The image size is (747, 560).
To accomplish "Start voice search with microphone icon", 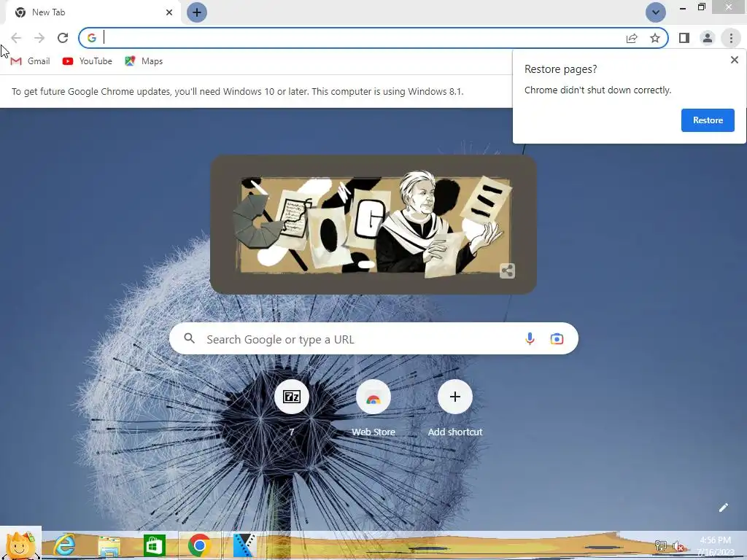I will pyautogui.click(x=530, y=338).
